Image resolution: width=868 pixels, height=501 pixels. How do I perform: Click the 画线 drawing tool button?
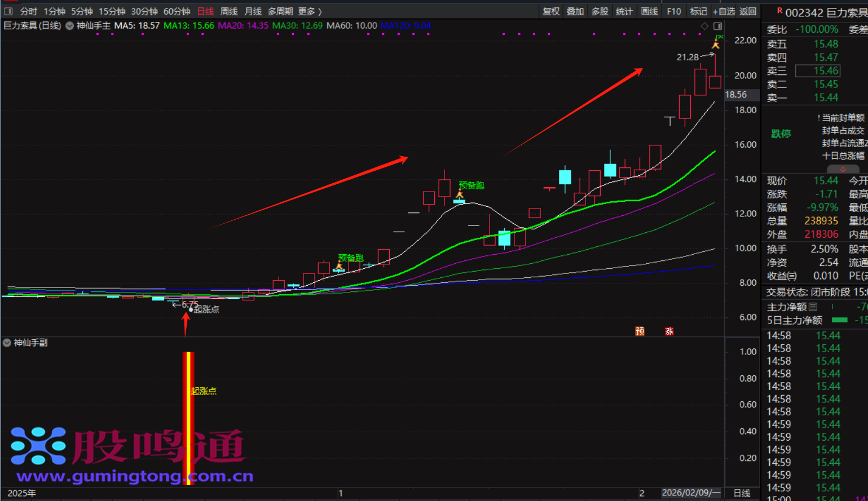pyautogui.click(x=649, y=11)
